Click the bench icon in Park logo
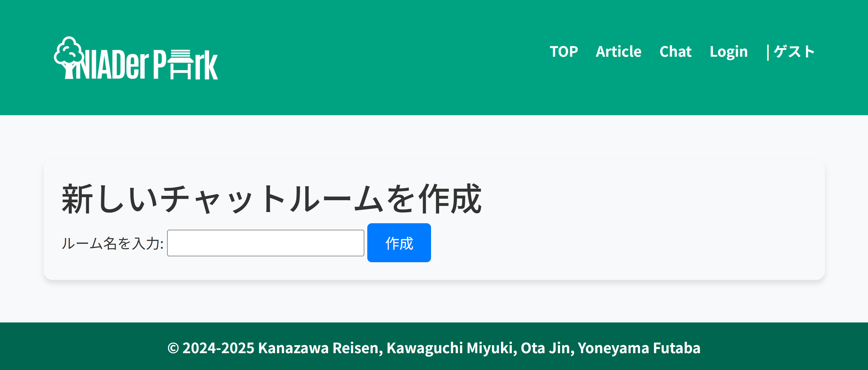The image size is (868, 370). tap(181, 64)
